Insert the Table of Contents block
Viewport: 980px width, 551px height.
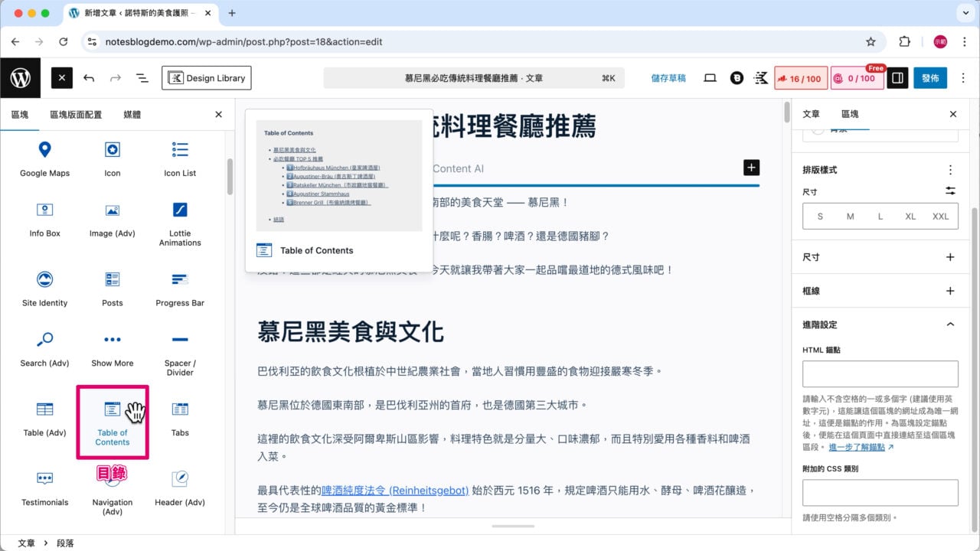coord(112,422)
